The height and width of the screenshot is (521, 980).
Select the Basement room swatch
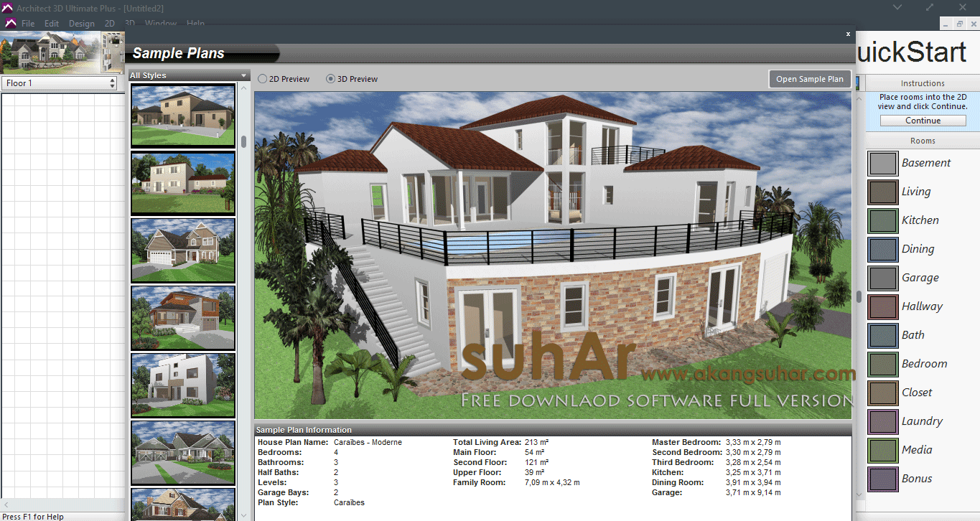(883, 163)
